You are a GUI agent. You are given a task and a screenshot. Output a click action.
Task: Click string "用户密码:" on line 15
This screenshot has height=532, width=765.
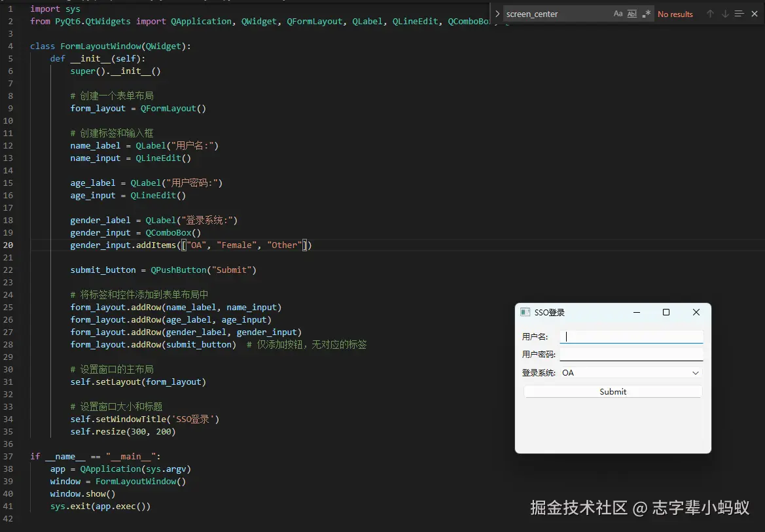[x=192, y=183]
